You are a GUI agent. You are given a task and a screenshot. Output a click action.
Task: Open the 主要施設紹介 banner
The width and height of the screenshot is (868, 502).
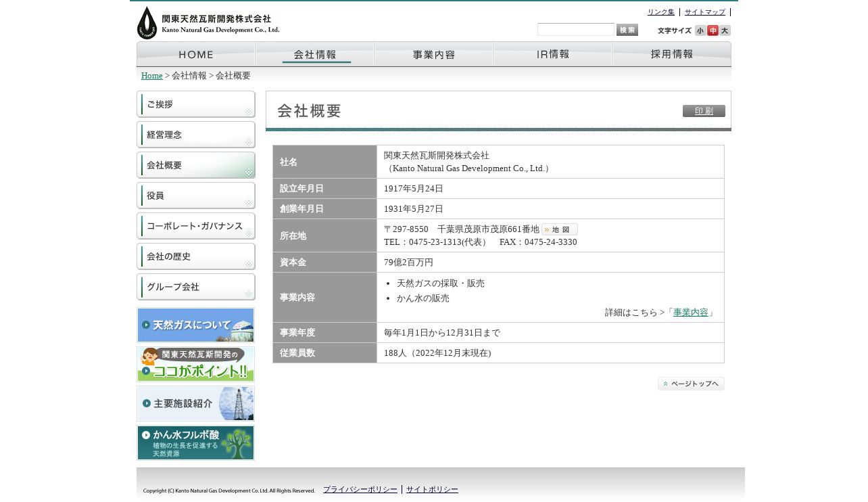196,403
